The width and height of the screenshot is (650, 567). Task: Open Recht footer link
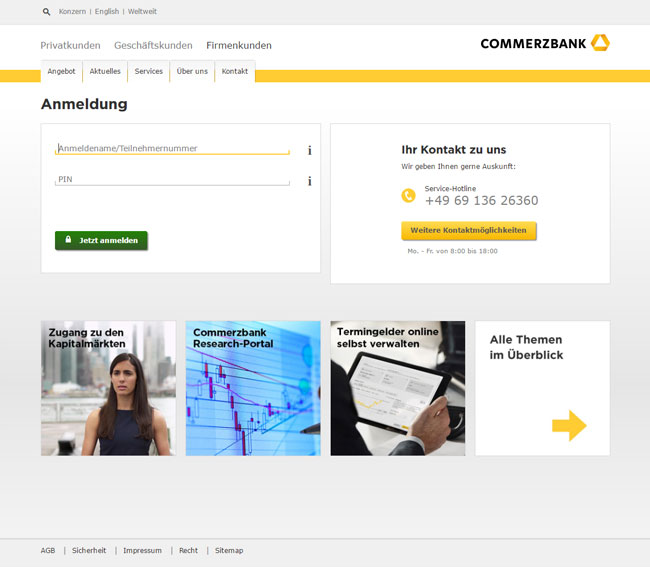pyautogui.click(x=188, y=550)
